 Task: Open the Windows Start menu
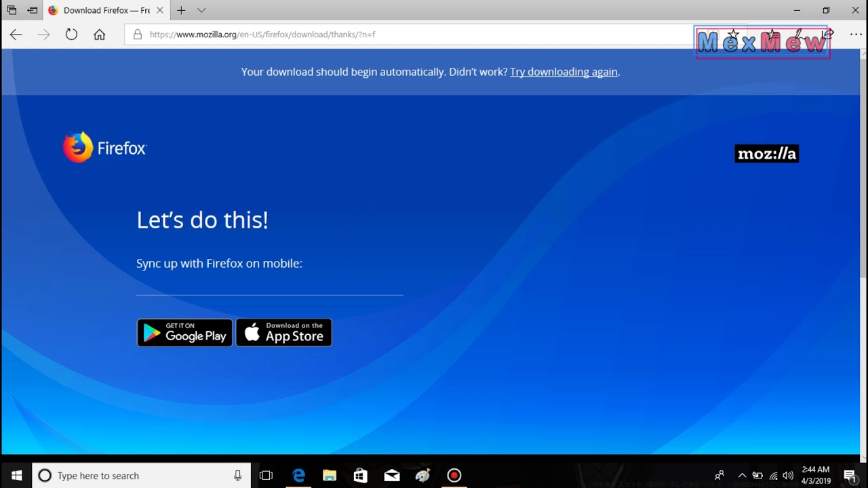click(x=16, y=476)
